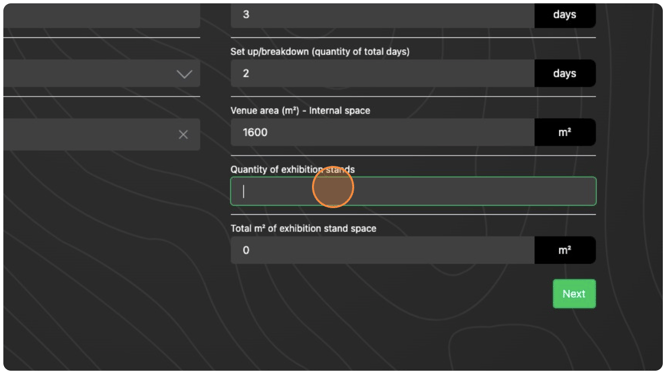Click the Set up/breakdown days field
The height and width of the screenshot is (375, 670).
click(x=382, y=73)
